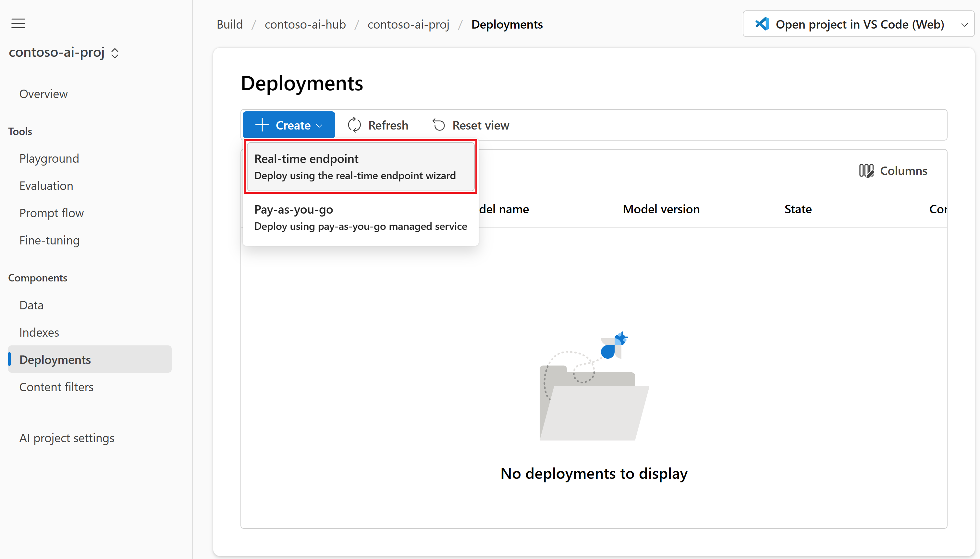Click the Build breadcrumb link

[x=229, y=24]
